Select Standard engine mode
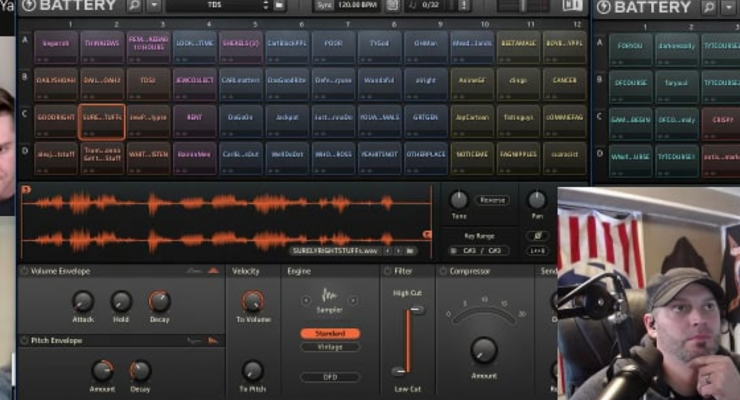Screen dimensions: 740x400 (x=329, y=333)
